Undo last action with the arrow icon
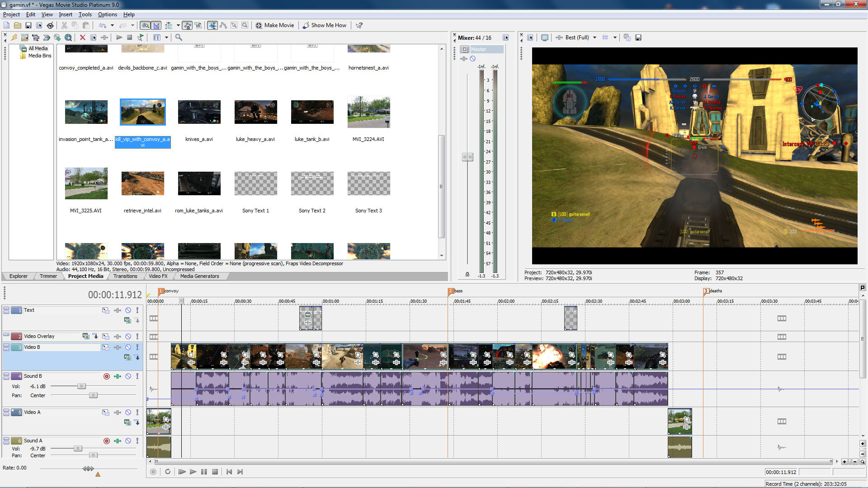The width and height of the screenshot is (868, 488). [x=103, y=25]
